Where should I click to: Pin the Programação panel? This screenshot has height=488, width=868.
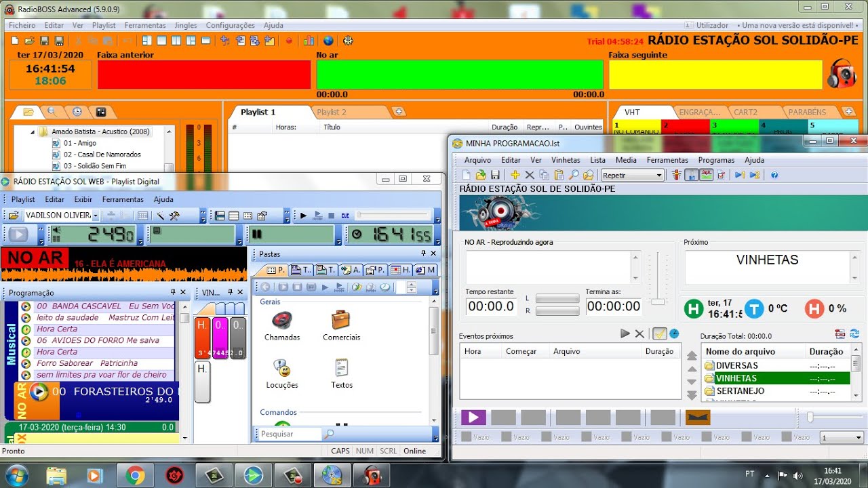pyautogui.click(x=173, y=292)
